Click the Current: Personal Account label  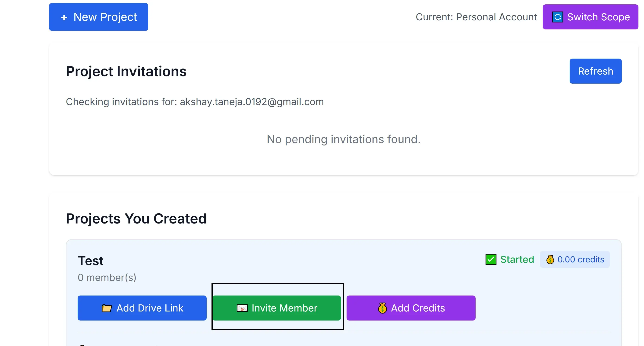pyautogui.click(x=476, y=17)
